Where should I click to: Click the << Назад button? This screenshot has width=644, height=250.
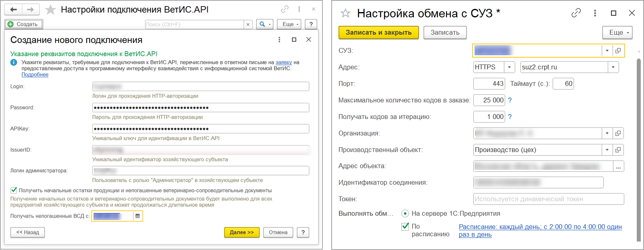coord(27,232)
